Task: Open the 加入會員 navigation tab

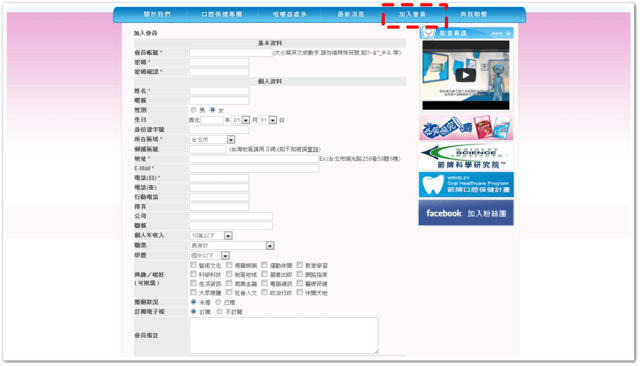Action: point(412,14)
